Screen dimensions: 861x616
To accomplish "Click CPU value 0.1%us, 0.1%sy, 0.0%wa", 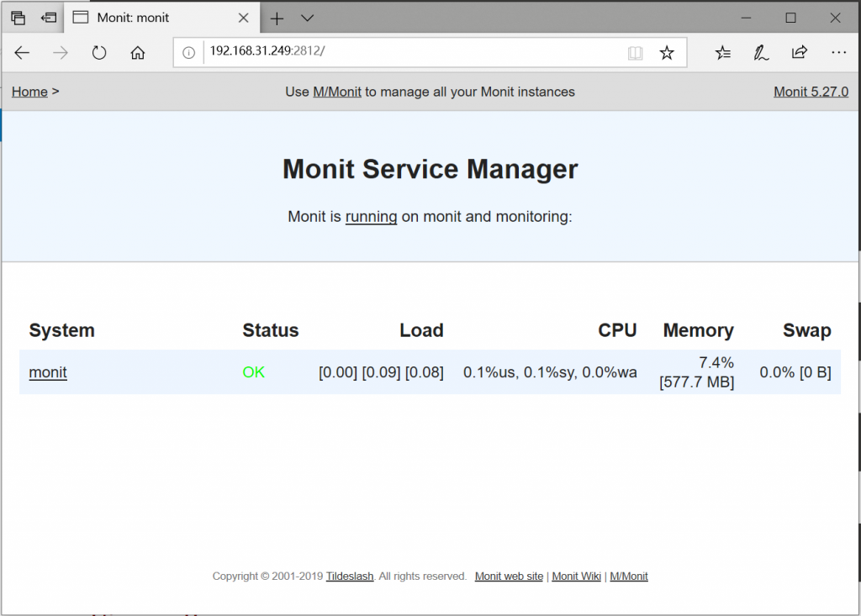I will click(x=550, y=372).
